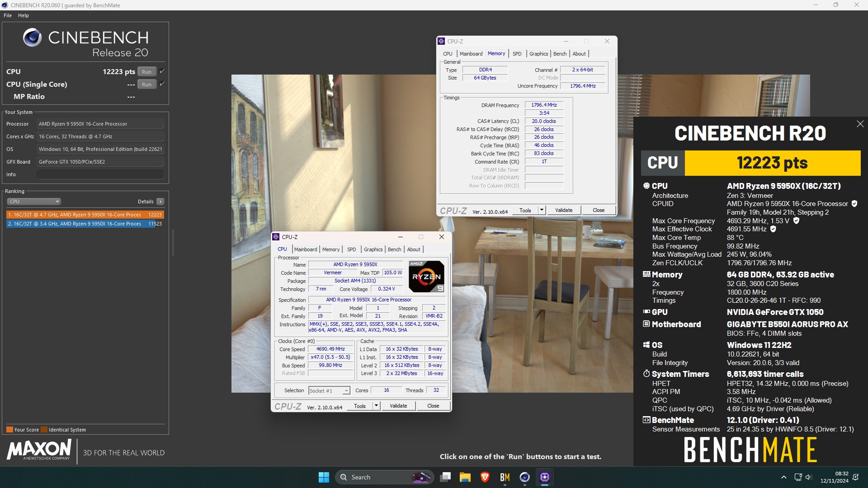Select ranking entry at 4.7 GHz

[85, 215]
